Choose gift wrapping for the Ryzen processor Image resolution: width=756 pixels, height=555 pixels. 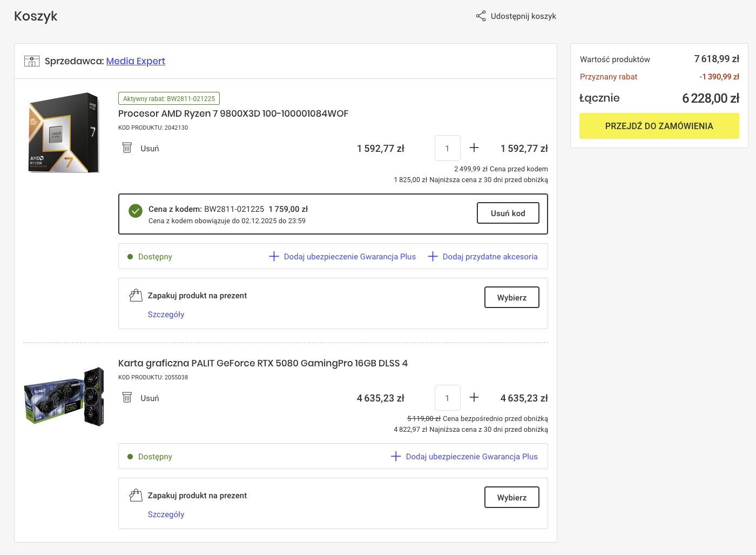(511, 297)
